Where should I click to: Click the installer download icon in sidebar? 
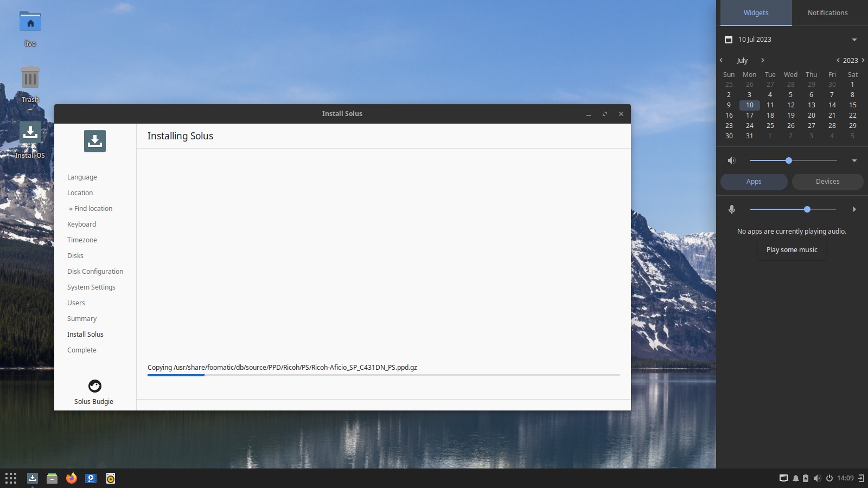tap(95, 141)
